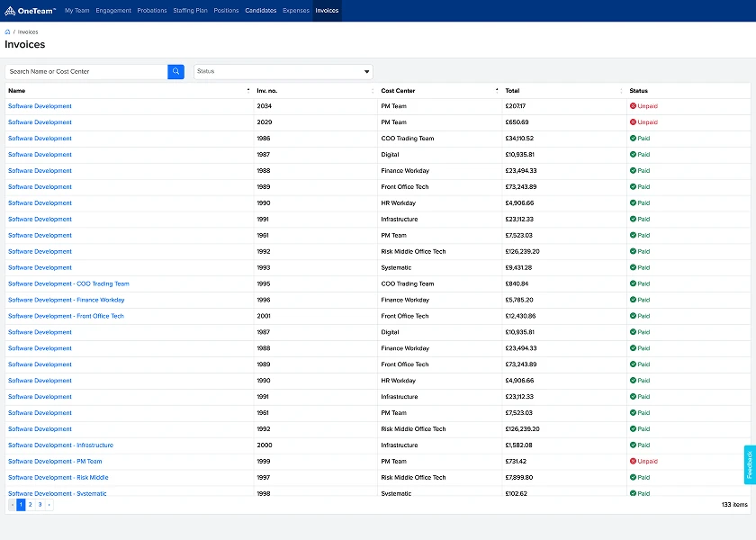Click the Search Name or Cost Center field
The height and width of the screenshot is (540, 756).
tap(85, 71)
